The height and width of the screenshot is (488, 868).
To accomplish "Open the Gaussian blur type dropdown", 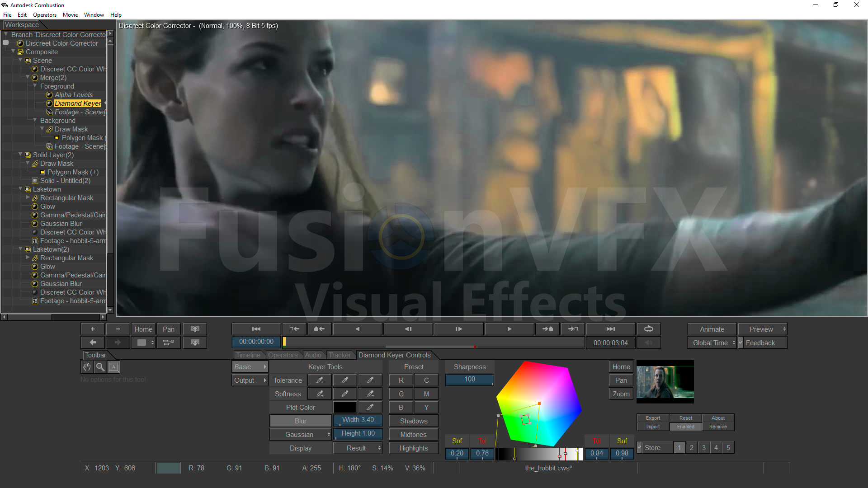I will [x=301, y=435].
